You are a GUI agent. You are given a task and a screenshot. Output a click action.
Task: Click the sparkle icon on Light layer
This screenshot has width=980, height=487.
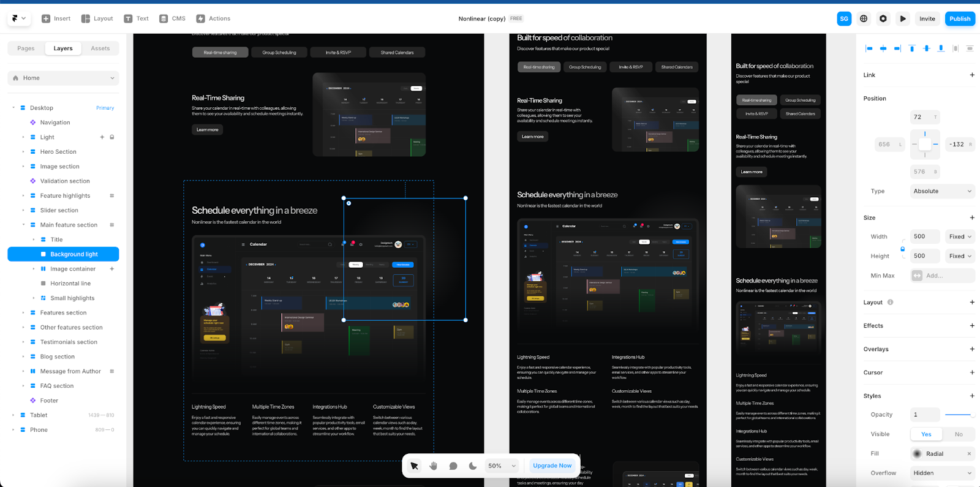pos(102,137)
